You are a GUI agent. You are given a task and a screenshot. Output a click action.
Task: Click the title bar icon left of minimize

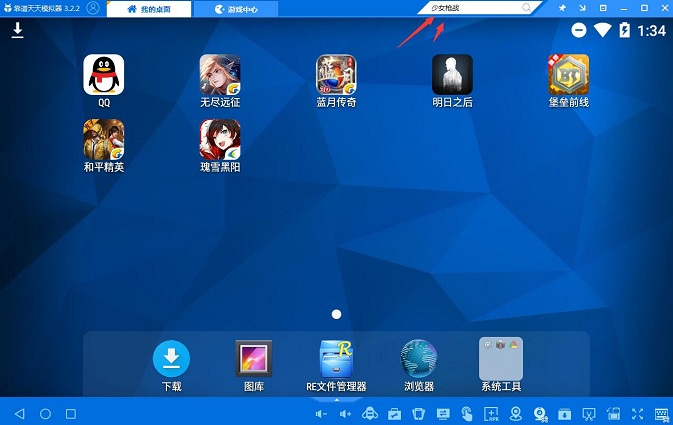coord(603,8)
